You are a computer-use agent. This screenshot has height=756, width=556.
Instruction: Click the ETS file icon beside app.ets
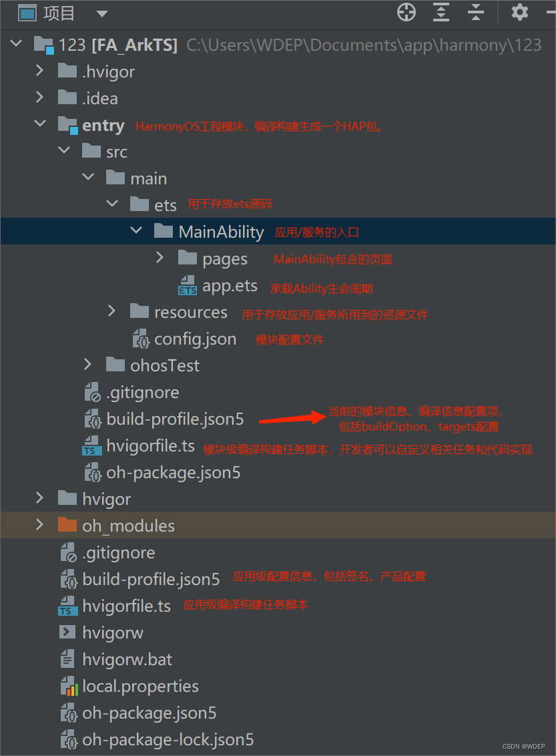pos(186,286)
